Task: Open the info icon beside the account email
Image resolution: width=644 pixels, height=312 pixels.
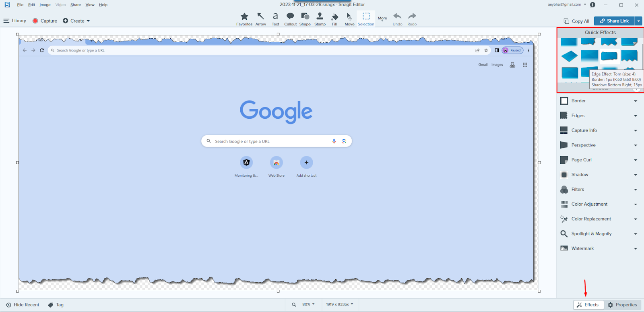Action: click(x=592, y=5)
